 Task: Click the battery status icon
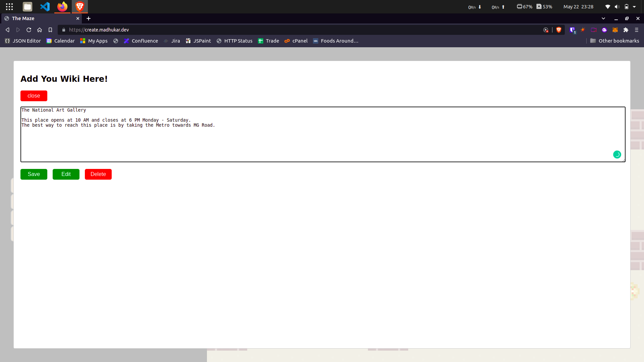click(626, 7)
